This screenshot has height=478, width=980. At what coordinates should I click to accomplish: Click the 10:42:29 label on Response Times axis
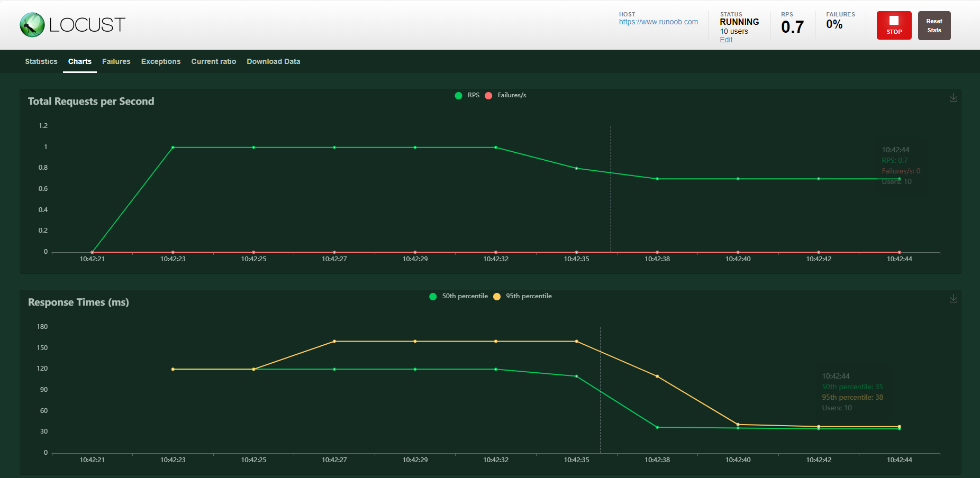click(415, 460)
